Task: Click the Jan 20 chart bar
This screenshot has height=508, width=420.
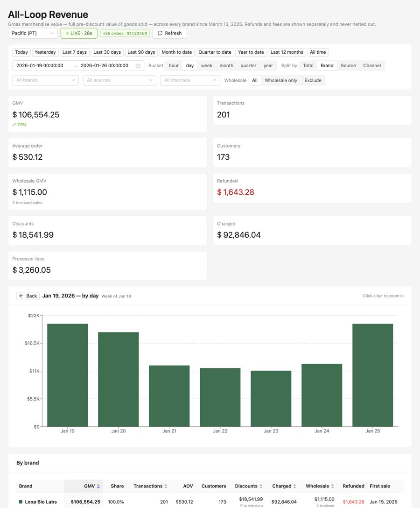Action: 118,380
